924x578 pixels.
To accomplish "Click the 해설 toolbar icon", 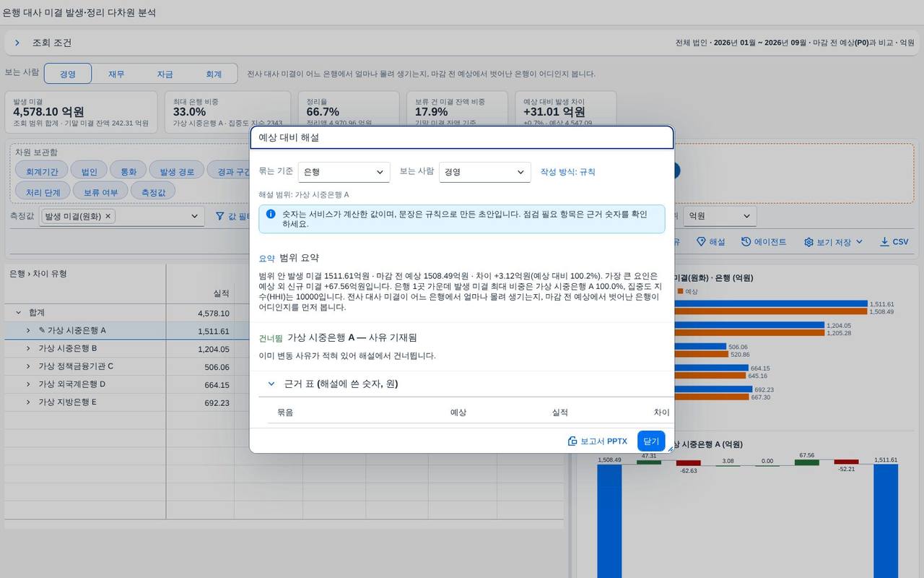I will (701, 242).
